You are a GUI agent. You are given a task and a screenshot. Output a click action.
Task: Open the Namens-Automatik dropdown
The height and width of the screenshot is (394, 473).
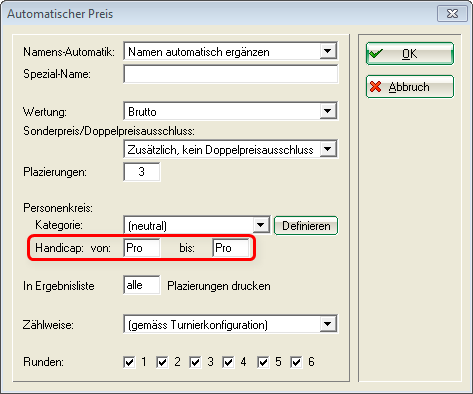point(328,51)
